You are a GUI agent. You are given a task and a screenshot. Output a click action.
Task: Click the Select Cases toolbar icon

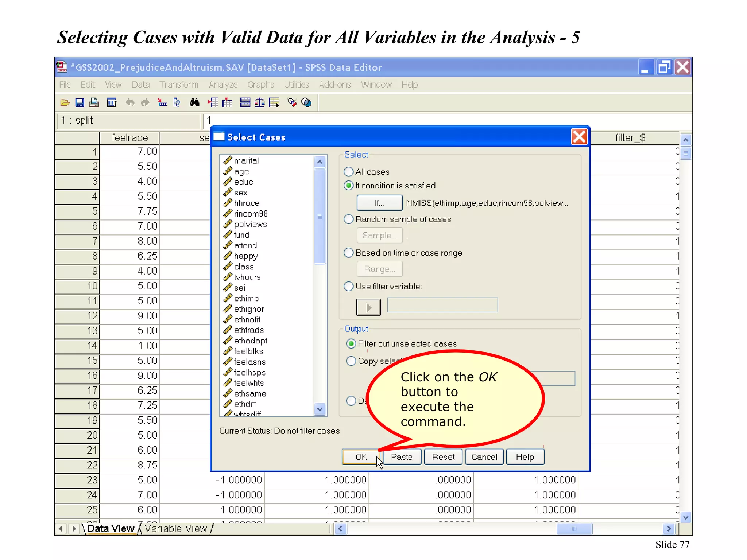point(274,103)
